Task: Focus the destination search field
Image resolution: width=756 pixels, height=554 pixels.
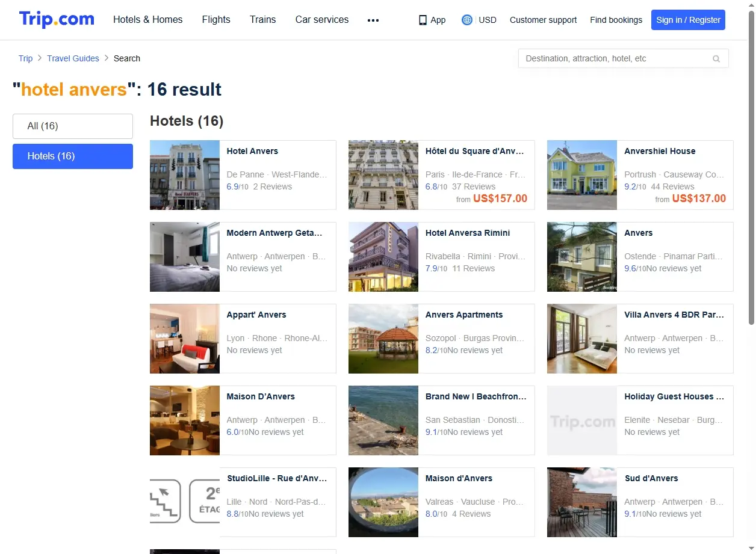Action: 624,58
